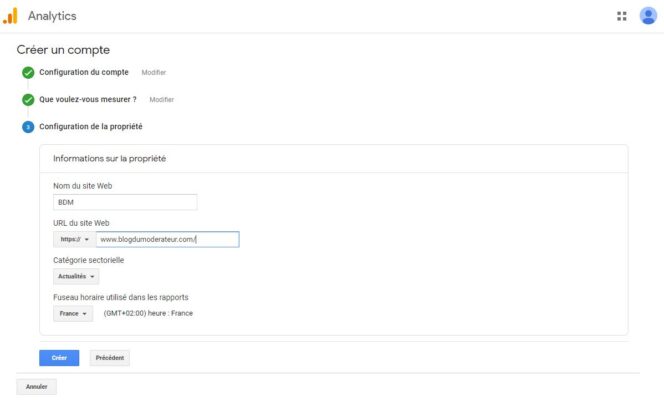Click the Google Analytics logo icon
This screenshot has width=664, height=406.
[x=10, y=16]
